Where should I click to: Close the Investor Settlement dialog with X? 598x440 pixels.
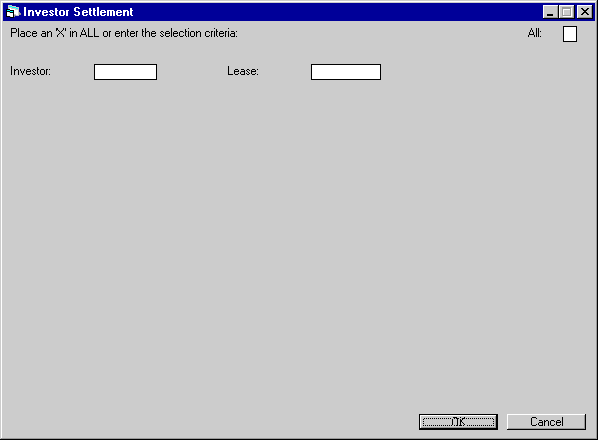pos(585,12)
